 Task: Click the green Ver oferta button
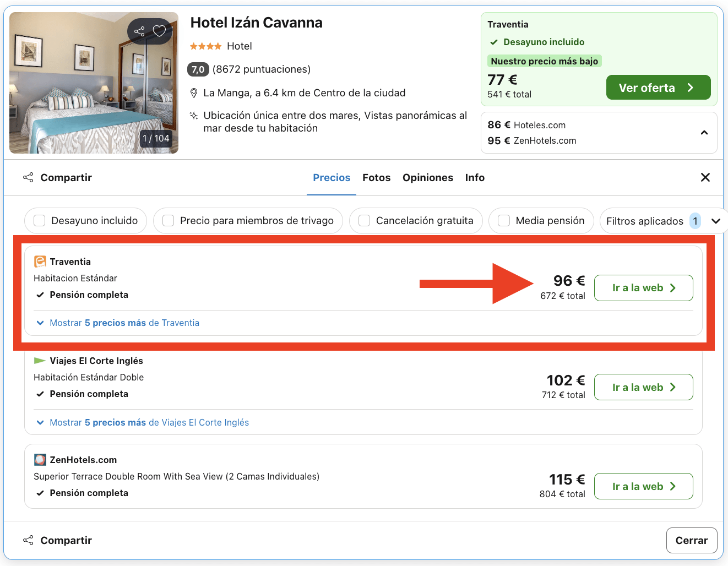click(x=658, y=87)
